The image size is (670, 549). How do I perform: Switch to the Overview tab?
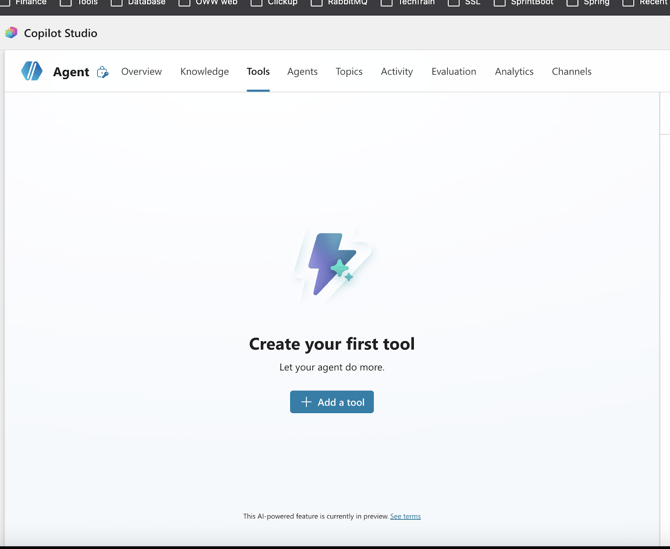(x=141, y=72)
